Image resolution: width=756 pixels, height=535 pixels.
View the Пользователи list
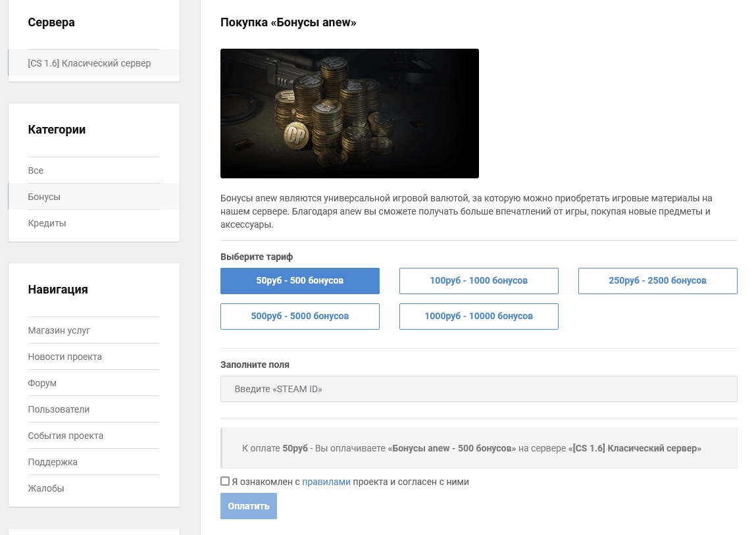tap(59, 409)
